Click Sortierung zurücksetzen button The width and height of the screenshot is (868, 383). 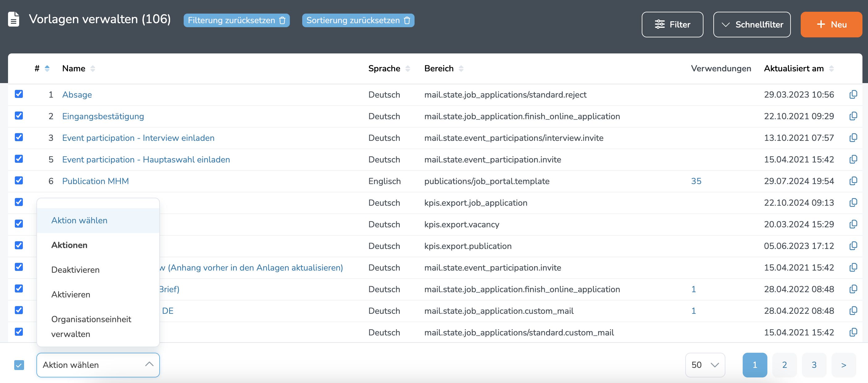[x=358, y=20]
